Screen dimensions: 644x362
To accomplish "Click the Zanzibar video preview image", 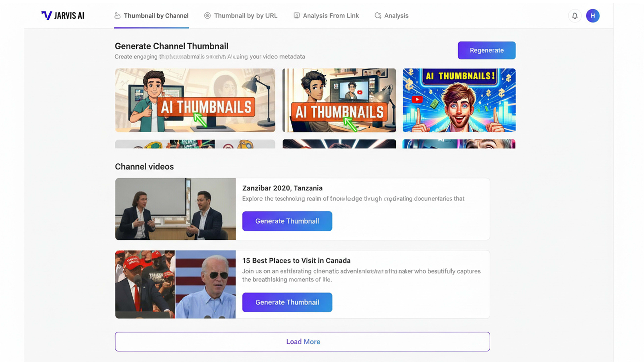I will (175, 209).
